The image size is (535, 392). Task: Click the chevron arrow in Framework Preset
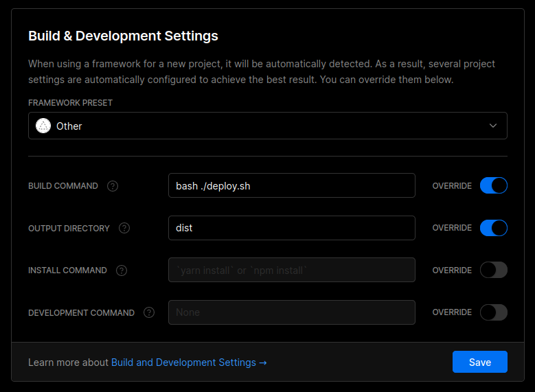click(492, 126)
